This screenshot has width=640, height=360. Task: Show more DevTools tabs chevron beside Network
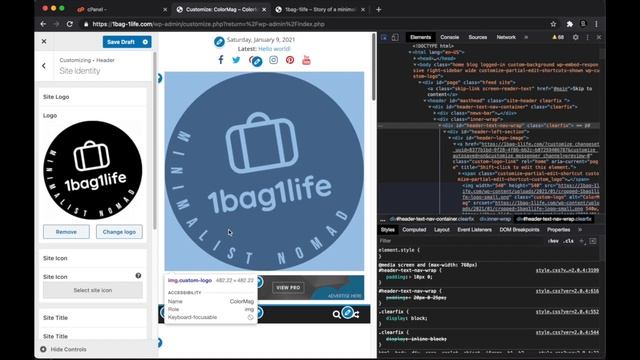click(x=526, y=37)
